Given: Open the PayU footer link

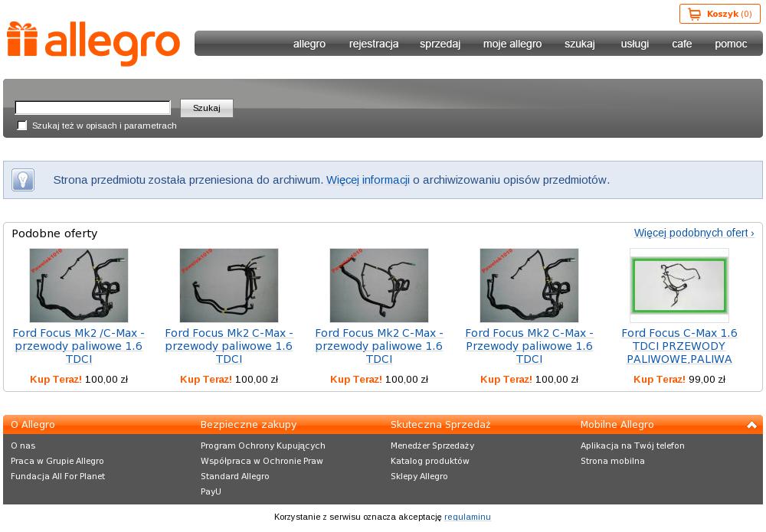Looking at the screenshot, I should click(x=211, y=491).
